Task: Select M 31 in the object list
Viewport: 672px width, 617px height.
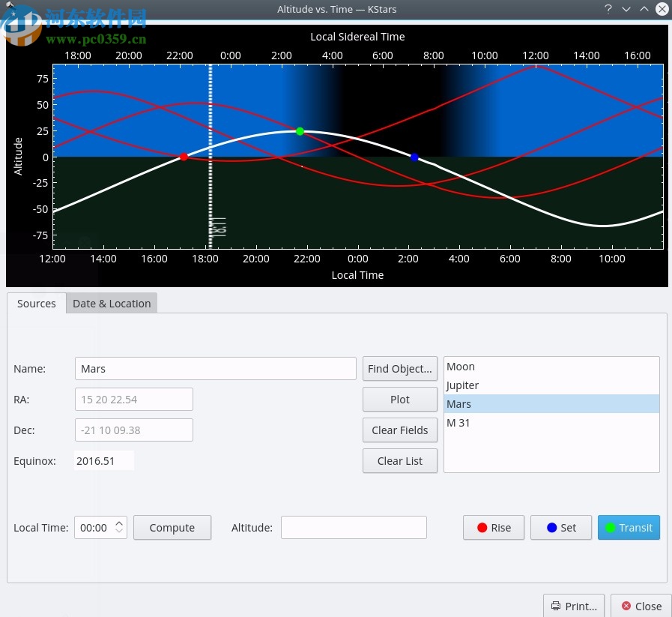Action: [458, 423]
